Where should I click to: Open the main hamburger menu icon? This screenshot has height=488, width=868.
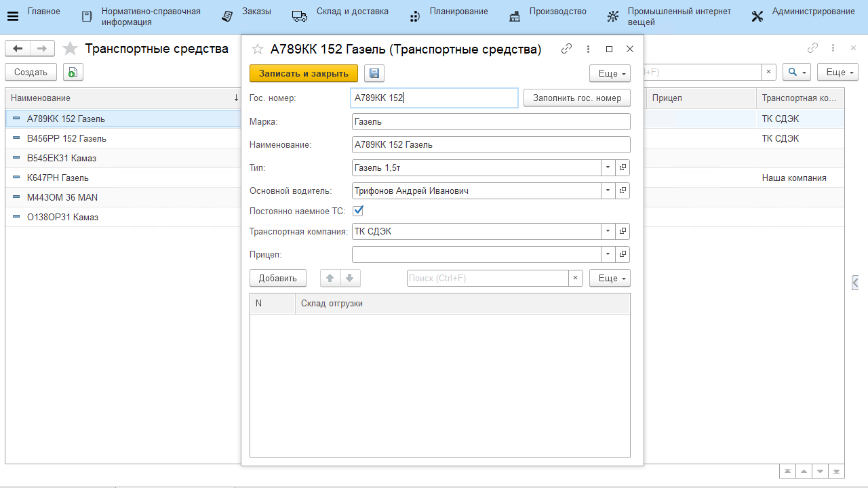tap(12, 16)
